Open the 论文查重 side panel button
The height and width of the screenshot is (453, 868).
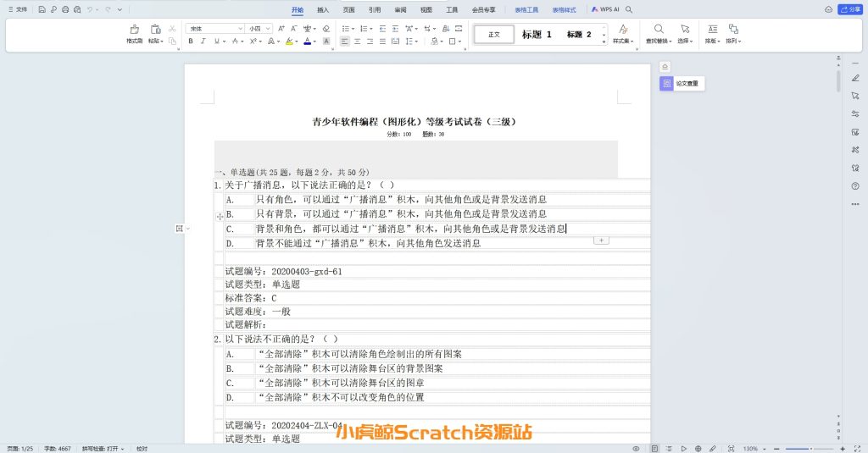click(x=682, y=83)
